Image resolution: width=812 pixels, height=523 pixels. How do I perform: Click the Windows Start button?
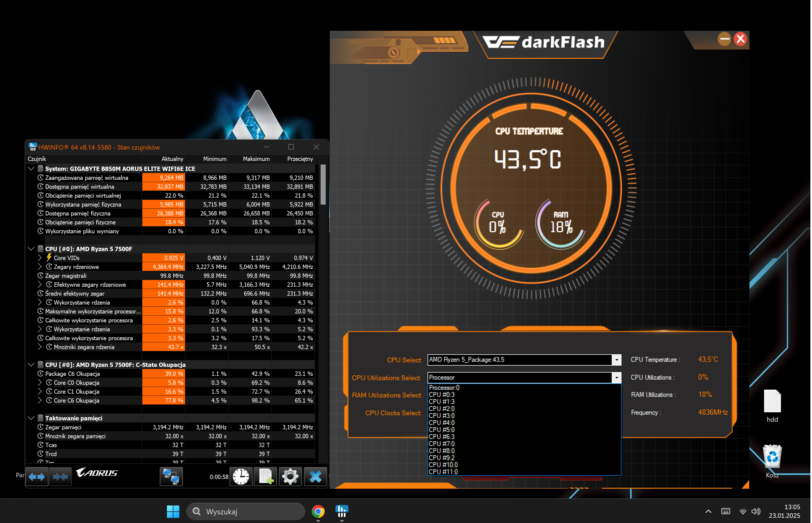point(173,511)
